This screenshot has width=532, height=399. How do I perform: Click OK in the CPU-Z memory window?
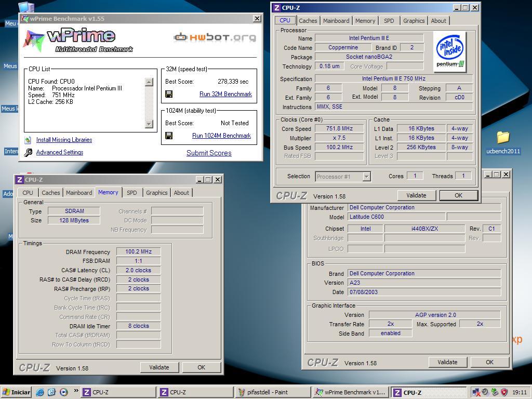point(201,367)
